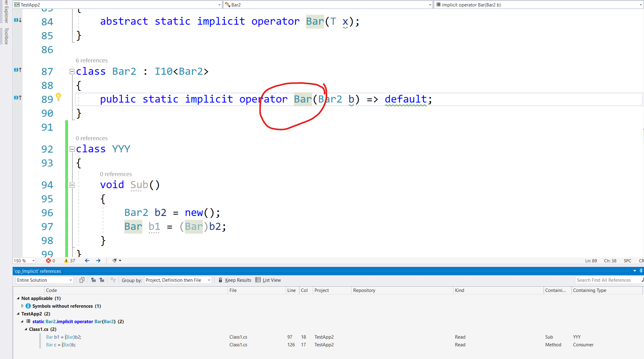The width and height of the screenshot is (644, 359).
Task: Navigate backward with the left arrow
Action: [x=87, y=261]
